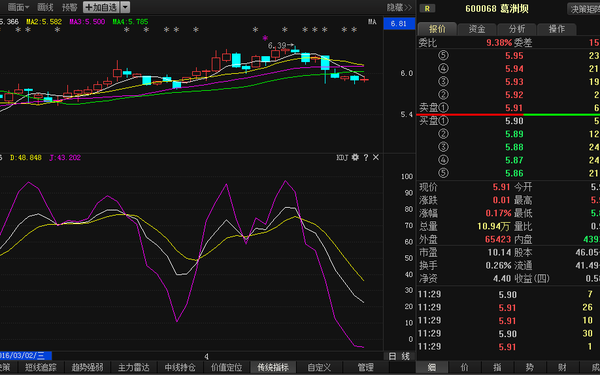Select the 财 bottom tab
The image size is (600, 375).
[x=562, y=367]
